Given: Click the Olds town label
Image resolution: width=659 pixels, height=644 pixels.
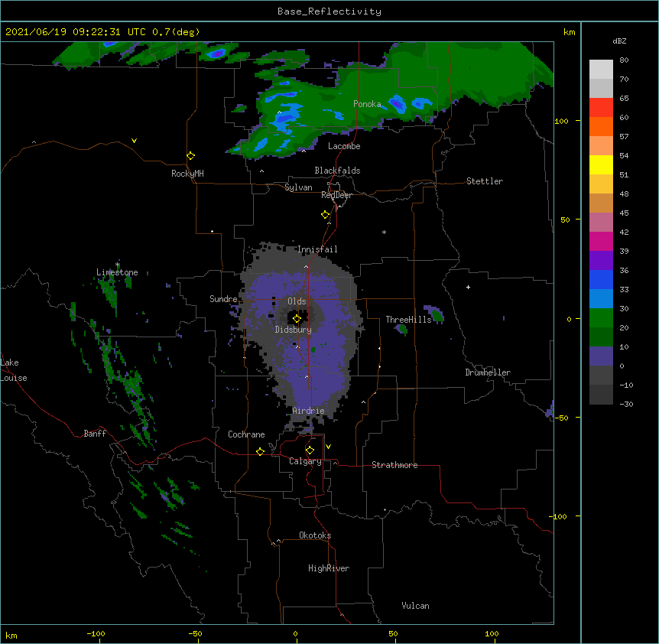Looking at the screenshot, I should click(x=297, y=301).
